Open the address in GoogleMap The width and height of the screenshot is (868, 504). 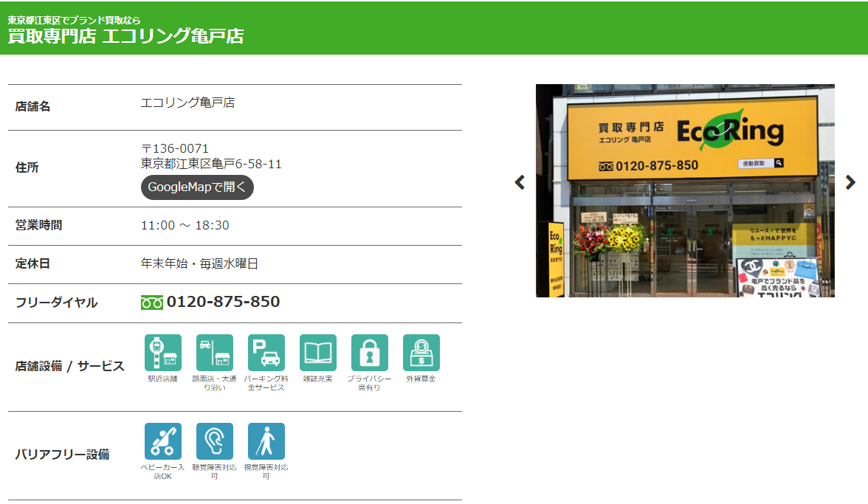point(197,187)
